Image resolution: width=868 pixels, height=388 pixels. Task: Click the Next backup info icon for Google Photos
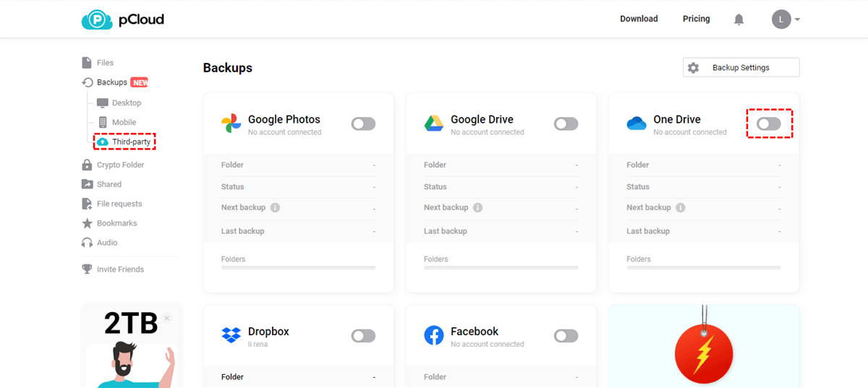coord(275,207)
